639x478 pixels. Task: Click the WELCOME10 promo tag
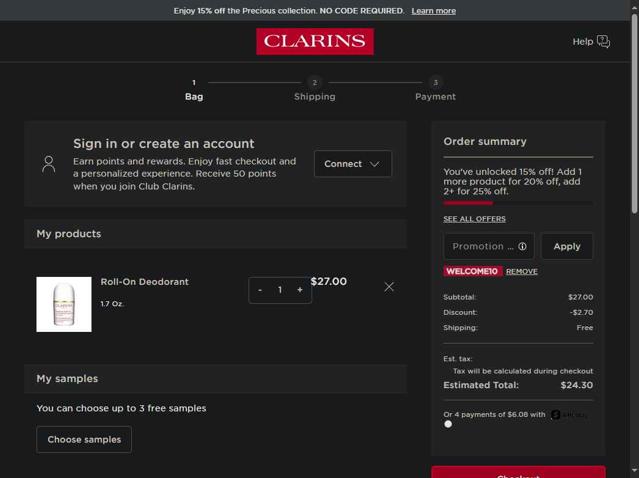tap(472, 271)
